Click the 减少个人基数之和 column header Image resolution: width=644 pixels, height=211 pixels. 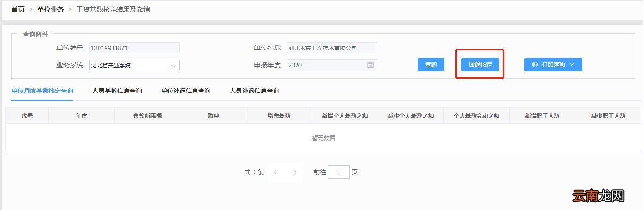tap(411, 116)
